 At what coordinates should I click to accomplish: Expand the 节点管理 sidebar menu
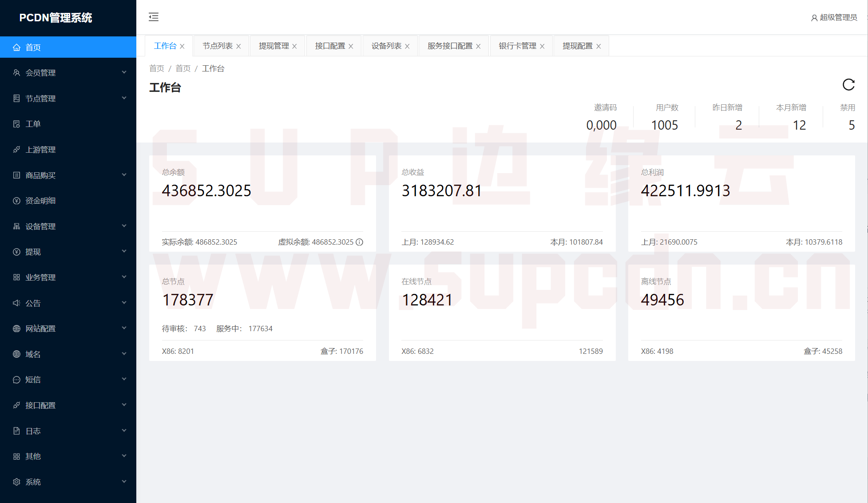click(41, 98)
